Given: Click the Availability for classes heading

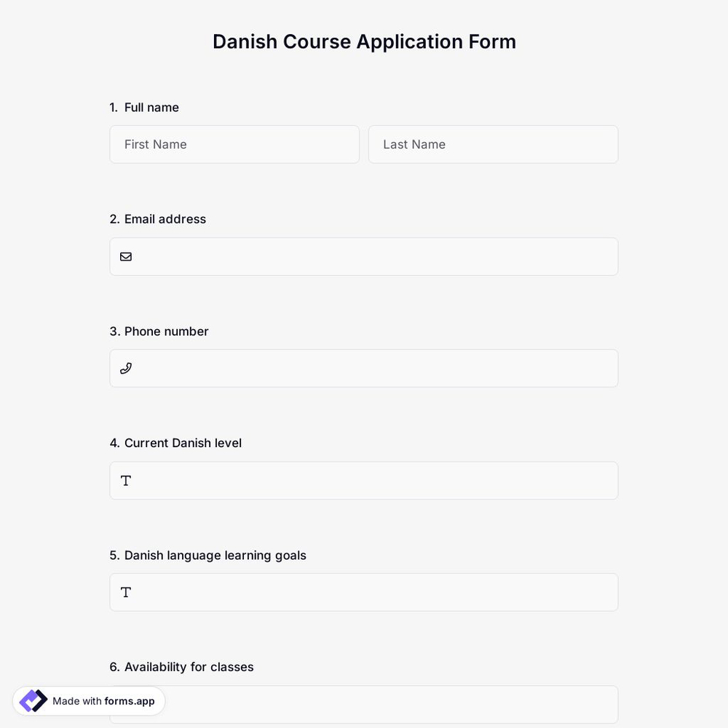Looking at the screenshot, I should click(181, 666).
